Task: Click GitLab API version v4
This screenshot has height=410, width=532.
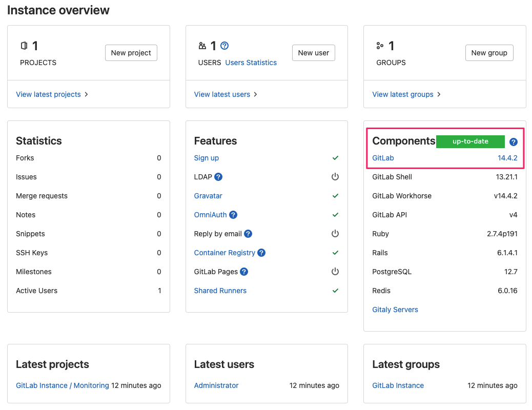Action: 514,215
